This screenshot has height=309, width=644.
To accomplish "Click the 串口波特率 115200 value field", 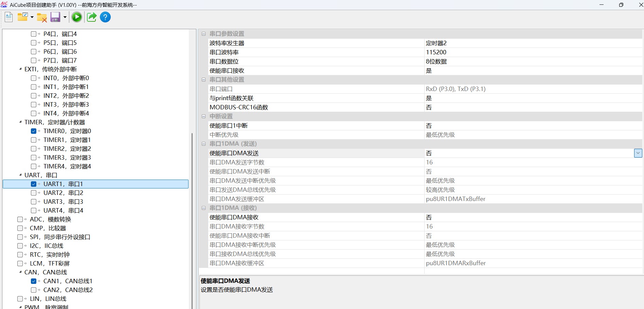I will click(x=476, y=52).
